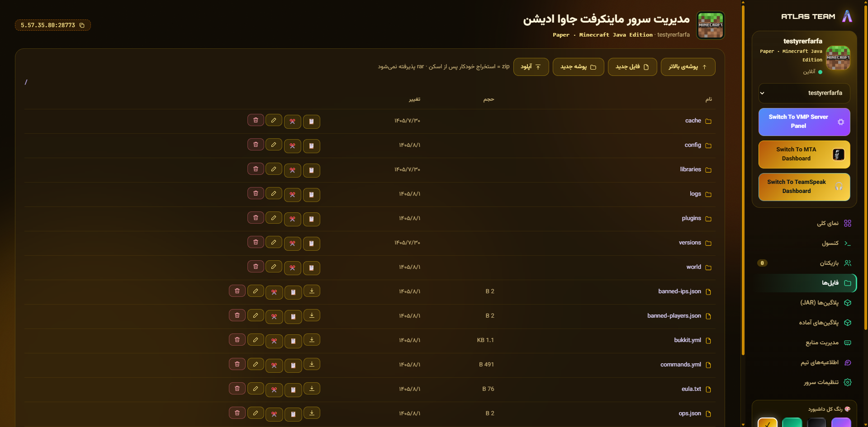This screenshot has width=868, height=427.
Task: Click the root path slash breadcrumb
Action: tap(26, 82)
